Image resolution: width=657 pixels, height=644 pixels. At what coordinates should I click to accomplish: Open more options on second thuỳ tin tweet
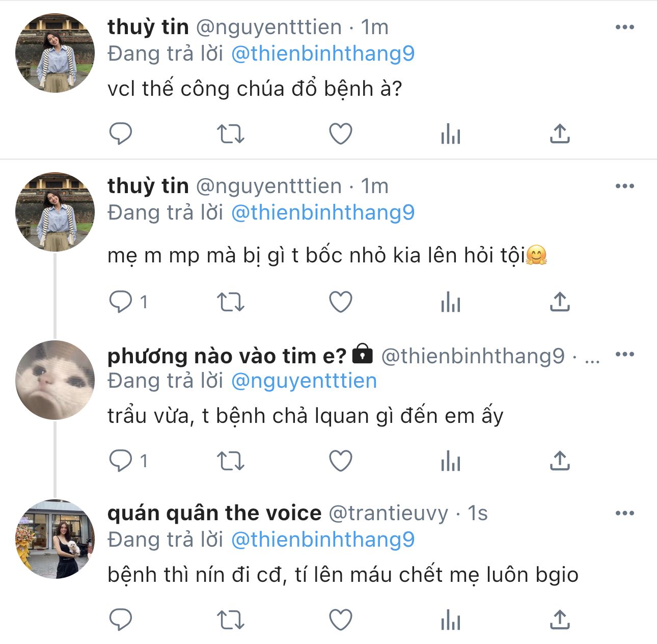(x=625, y=186)
